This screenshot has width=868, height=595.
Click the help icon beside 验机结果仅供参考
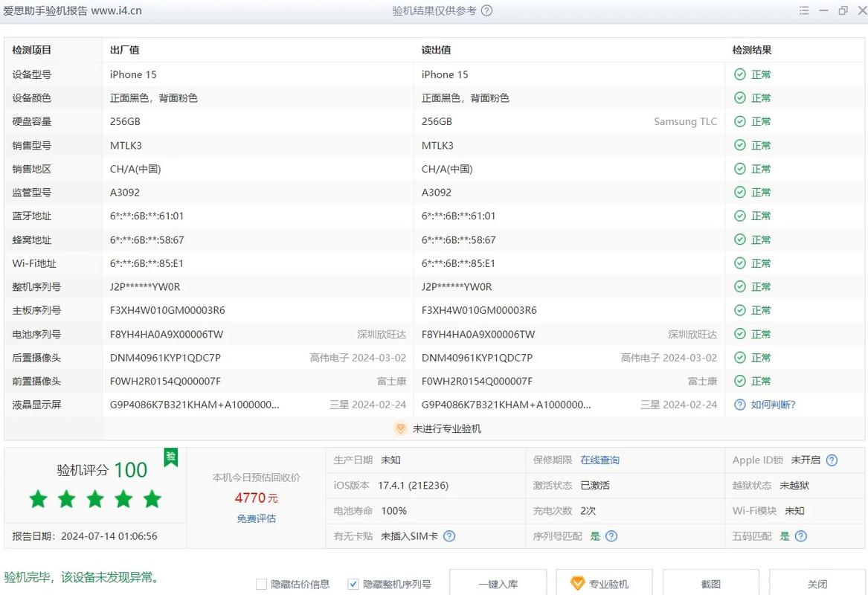click(x=486, y=10)
